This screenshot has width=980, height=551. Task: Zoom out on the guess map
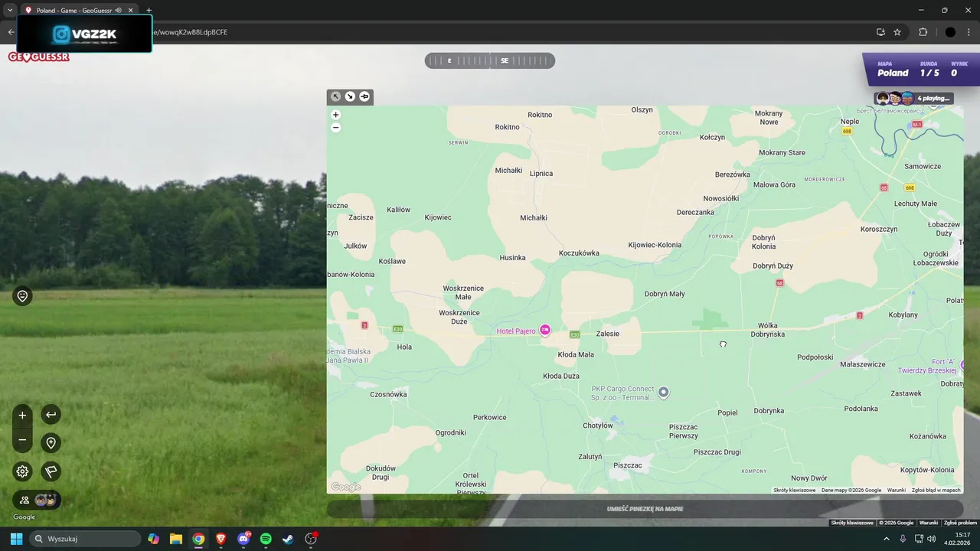pyautogui.click(x=335, y=128)
